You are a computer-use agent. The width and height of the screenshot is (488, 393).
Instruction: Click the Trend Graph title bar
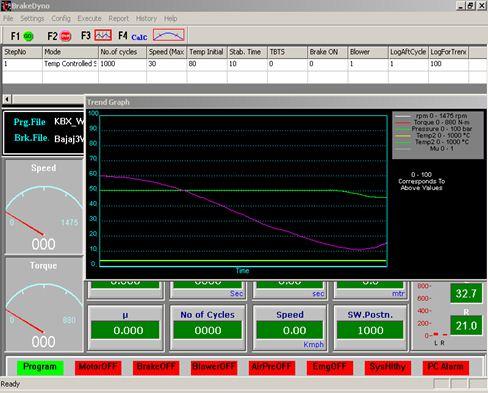(x=286, y=102)
